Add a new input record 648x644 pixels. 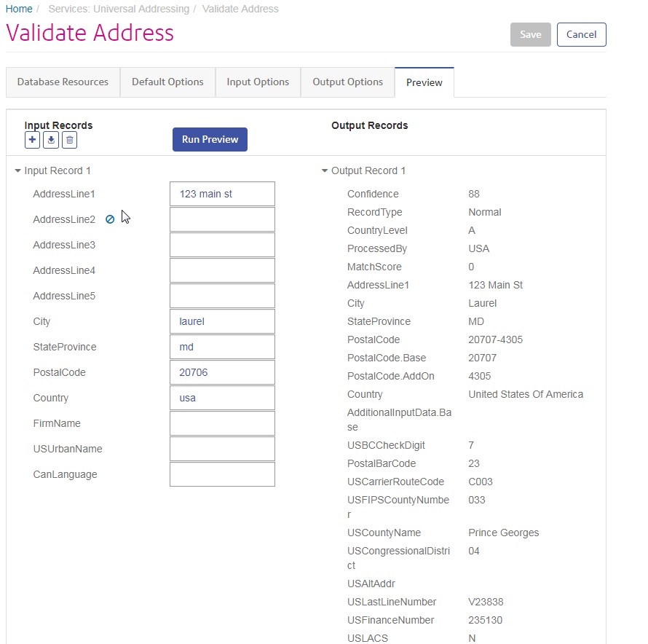(32, 140)
